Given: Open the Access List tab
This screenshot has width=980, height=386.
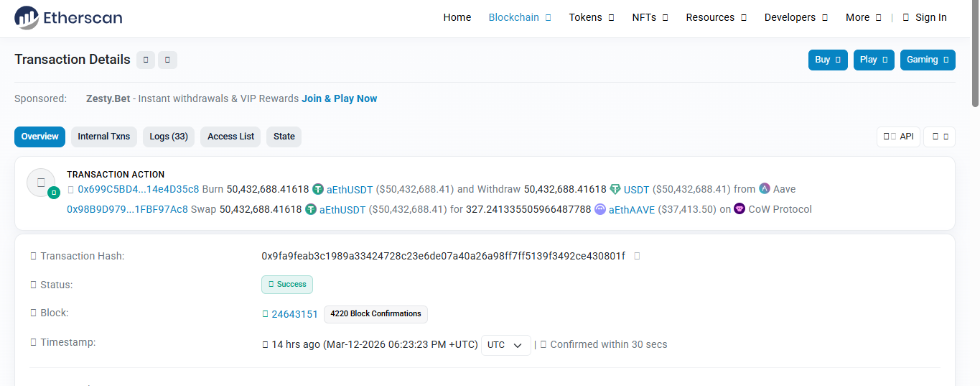Looking at the screenshot, I should click(231, 137).
